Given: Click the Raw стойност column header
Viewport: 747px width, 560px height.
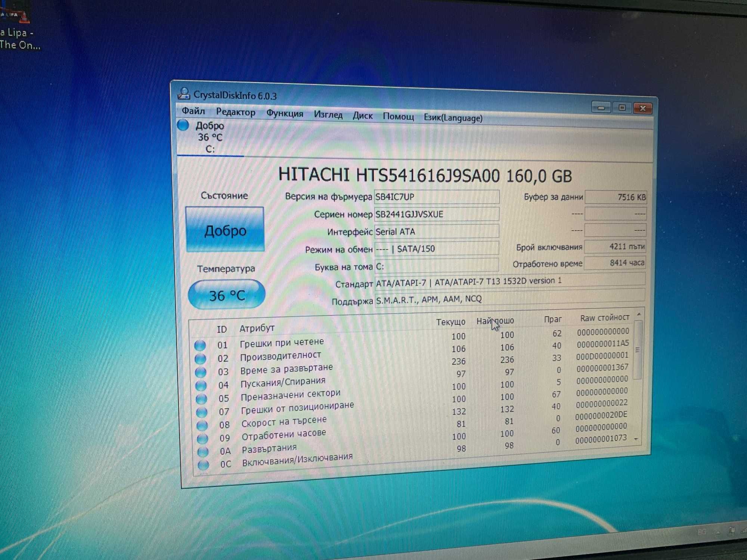Looking at the screenshot, I should 604,318.
